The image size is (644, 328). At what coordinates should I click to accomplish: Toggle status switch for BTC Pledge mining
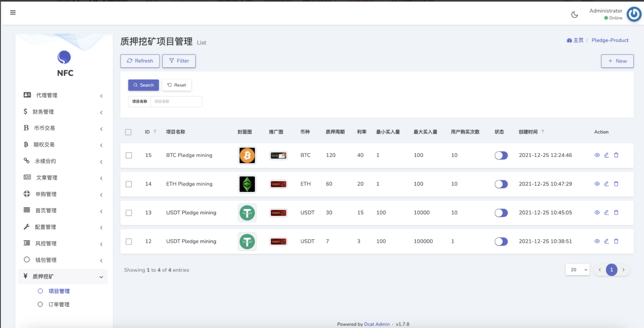tap(501, 155)
